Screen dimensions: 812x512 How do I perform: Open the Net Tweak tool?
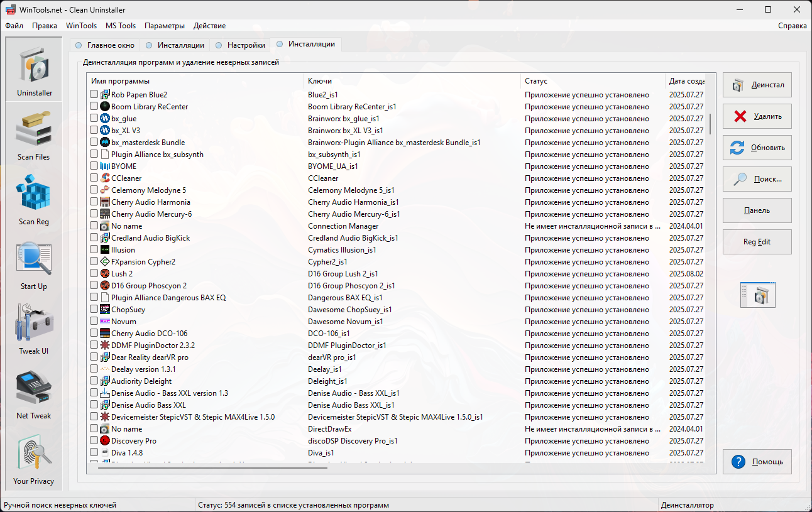(x=34, y=393)
